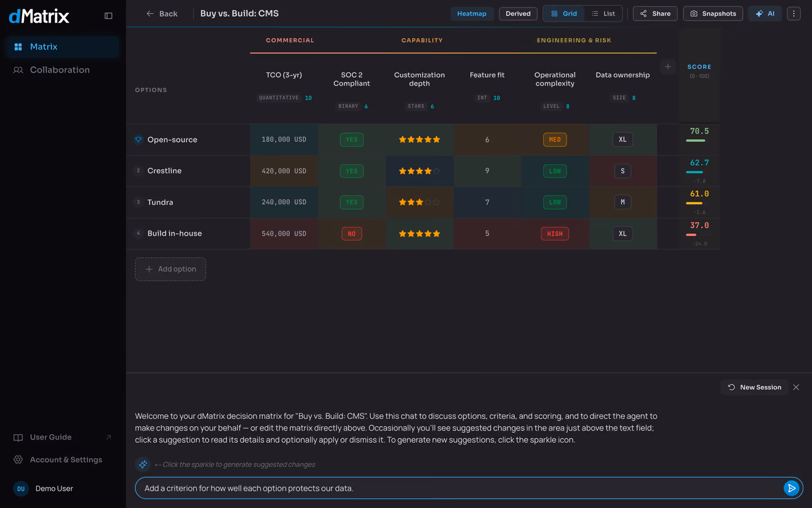Select the Grid layout
The height and width of the screenshot is (508, 812).
tap(564, 14)
